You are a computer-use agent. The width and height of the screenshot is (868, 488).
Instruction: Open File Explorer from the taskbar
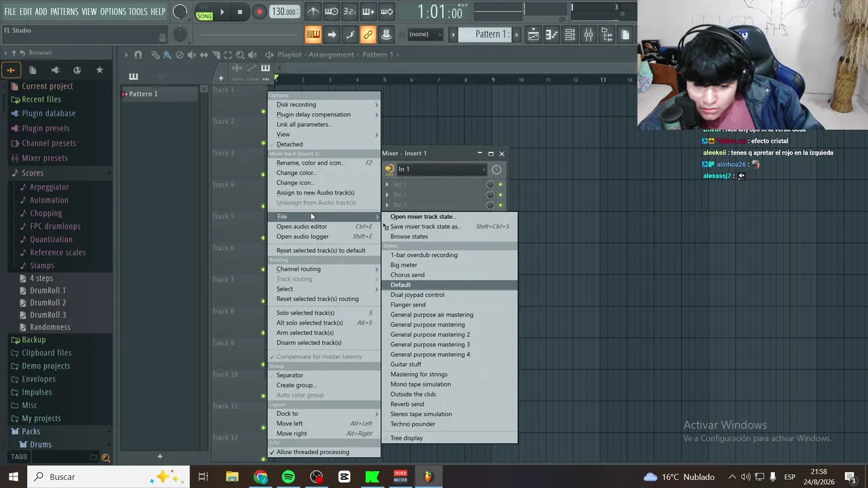click(x=232, y=476)
